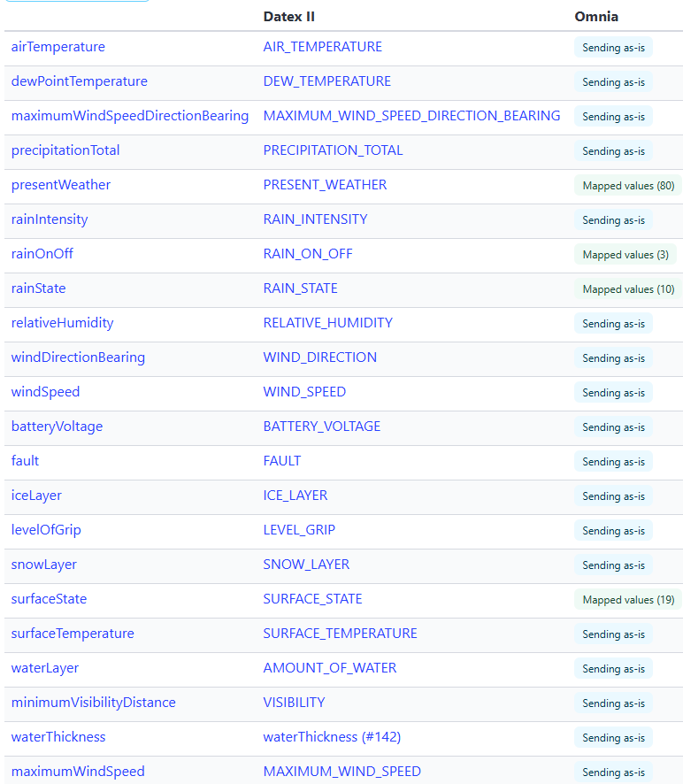
Task: Open the AIR_TEMPERATURE Datex II link
Action: [323, 47]
